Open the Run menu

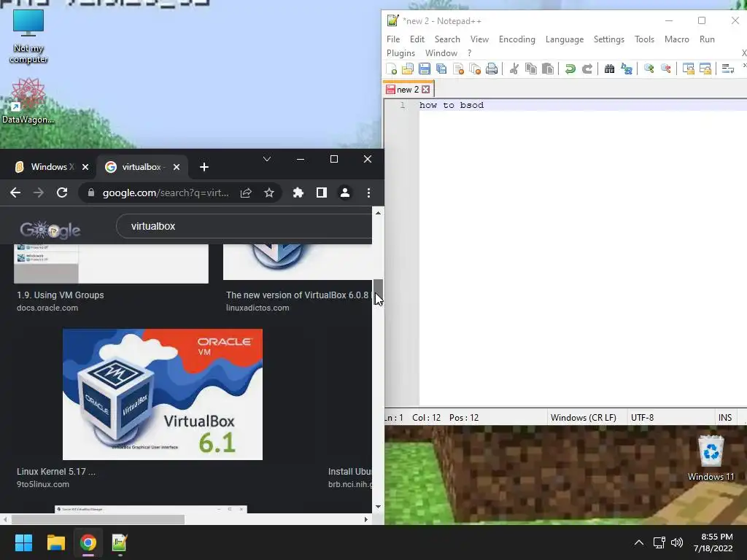coord(707,39)
